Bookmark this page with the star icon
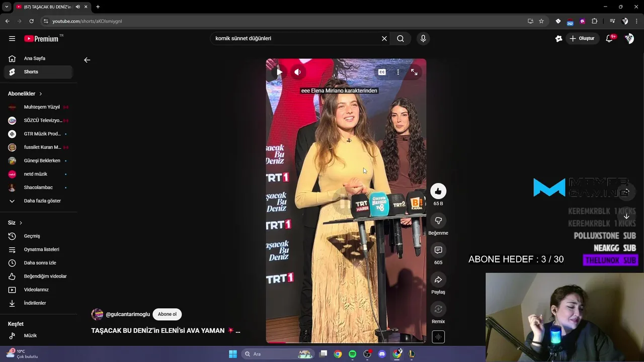The width and height of the screenshot is (644, 362). coord(541,21)
